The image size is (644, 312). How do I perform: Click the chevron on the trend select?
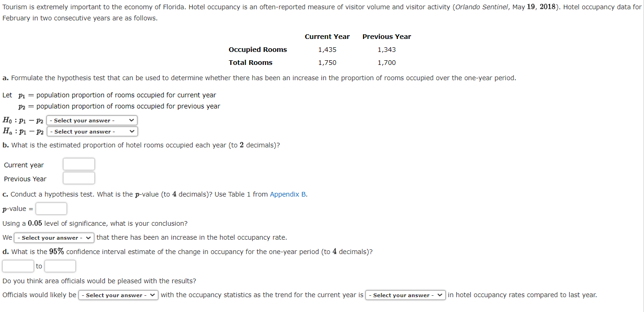439,295
